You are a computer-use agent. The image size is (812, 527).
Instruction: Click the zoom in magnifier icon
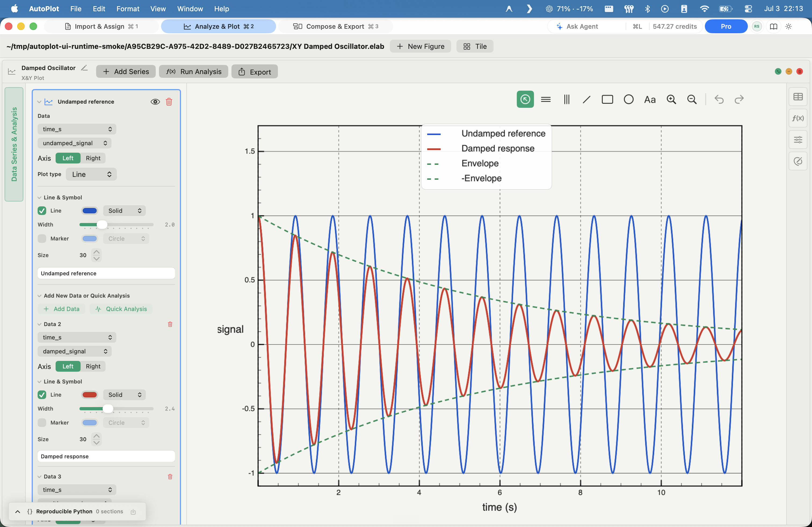click(671, 99)
